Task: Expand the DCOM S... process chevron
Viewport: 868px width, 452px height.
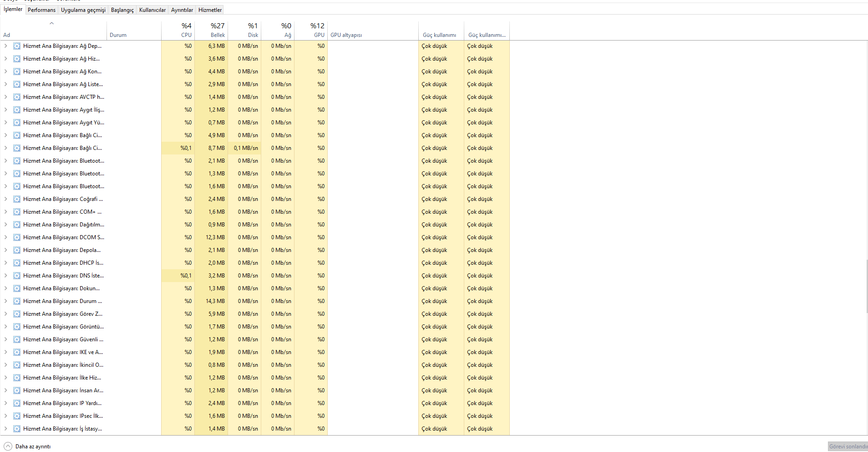Action: coord(5,237)
